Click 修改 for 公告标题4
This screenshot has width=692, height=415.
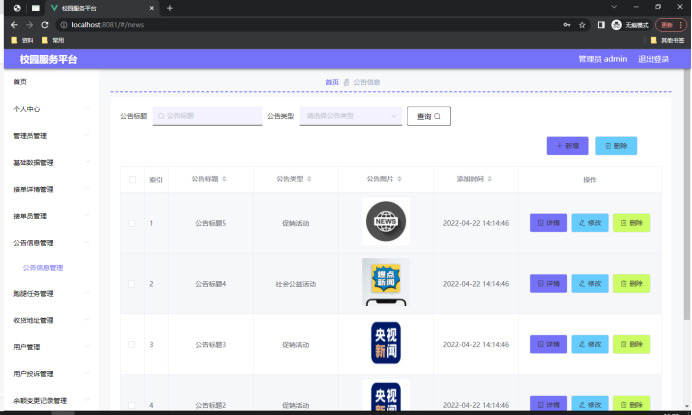coord(590,283)
